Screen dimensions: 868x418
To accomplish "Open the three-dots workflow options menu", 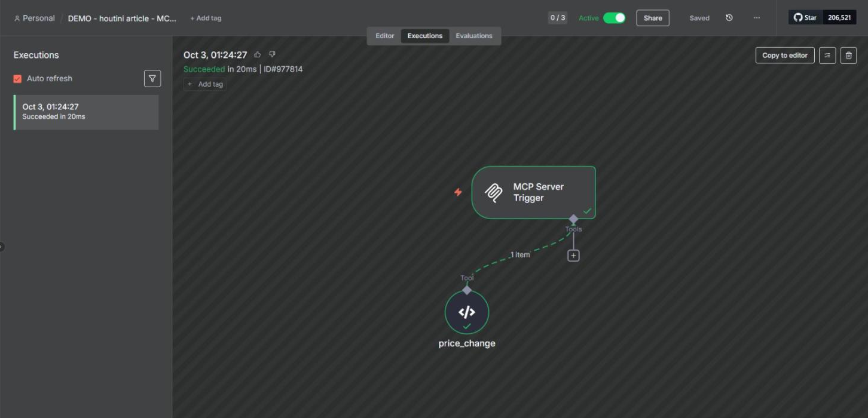I will pyautogui.click(x=757, y=18).
